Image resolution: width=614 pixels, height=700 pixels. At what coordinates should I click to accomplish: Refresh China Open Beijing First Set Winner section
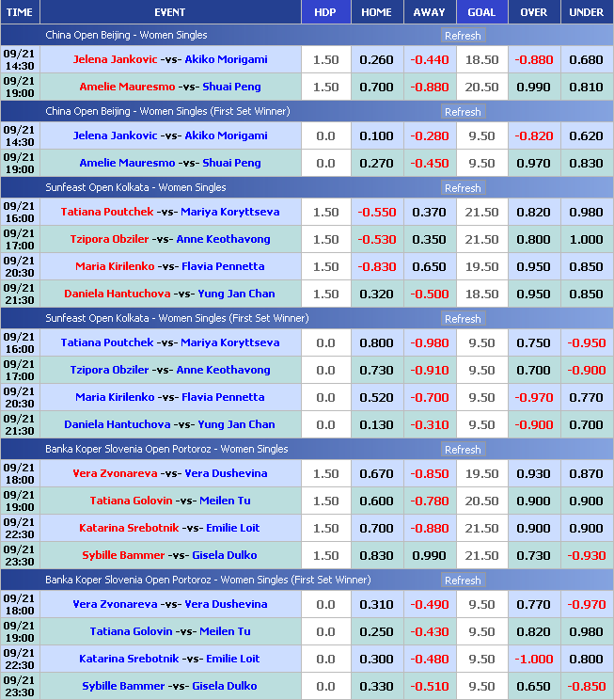click(x=462, y=112)
